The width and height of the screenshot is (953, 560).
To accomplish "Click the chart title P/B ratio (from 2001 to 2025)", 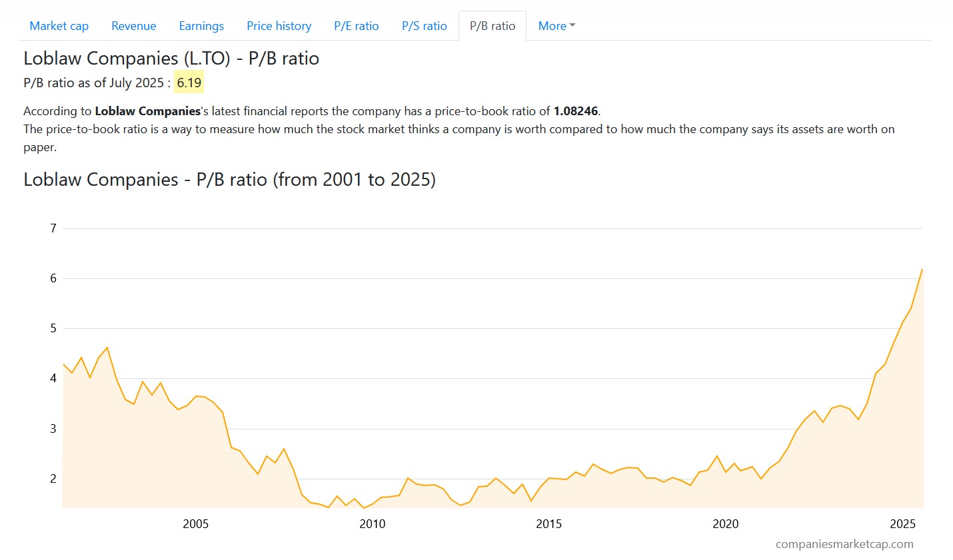I will 229,180.
